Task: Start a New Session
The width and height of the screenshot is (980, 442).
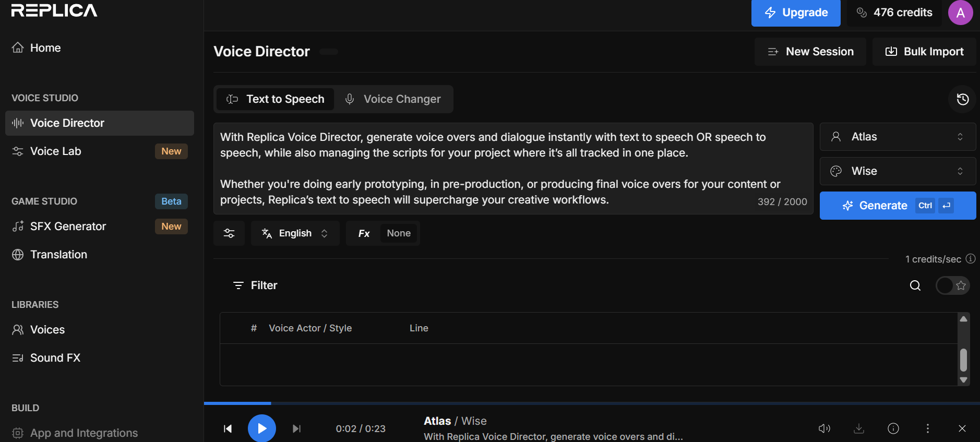Action: point(810,52)
